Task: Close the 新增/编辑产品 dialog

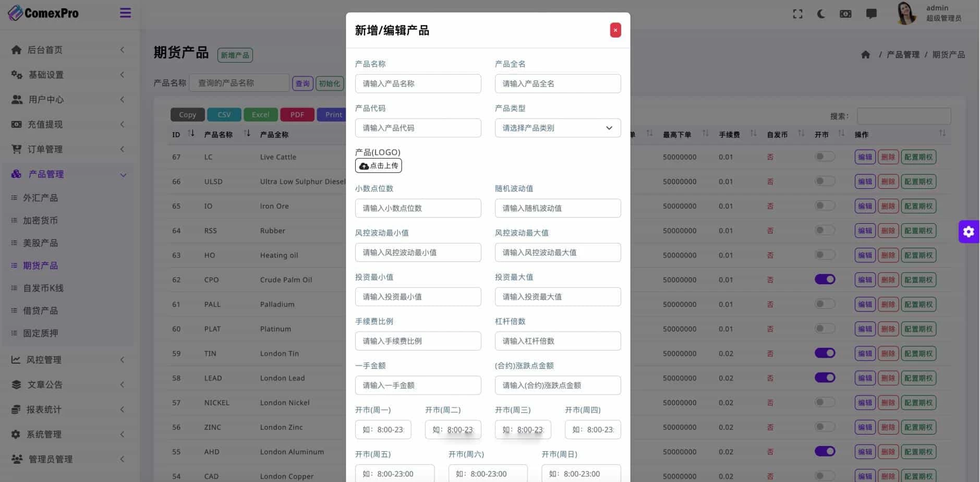Action: pyautogui.click(x=615, y=30)
